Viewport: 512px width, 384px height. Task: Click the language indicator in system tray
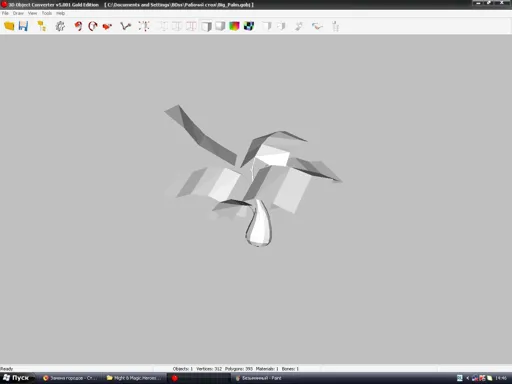point(460,378)
